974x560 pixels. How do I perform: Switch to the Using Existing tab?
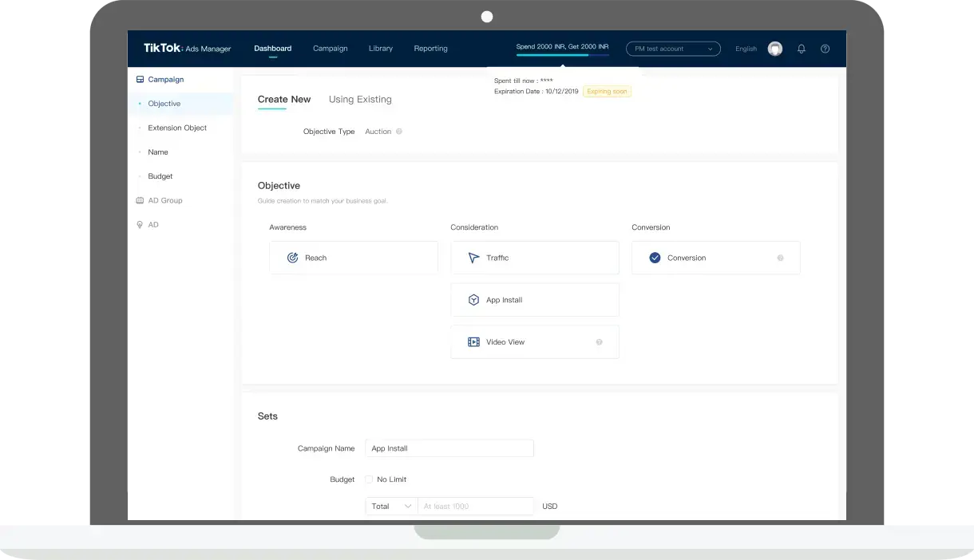click(360, 100)
